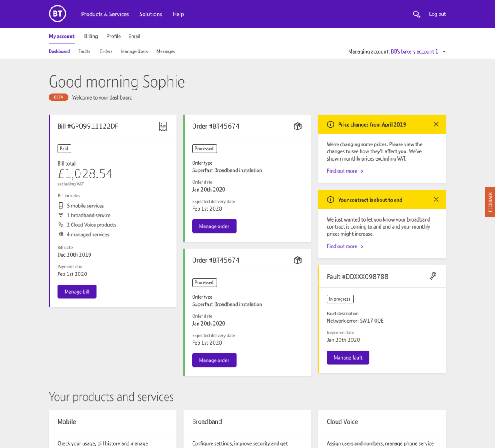Switch to the My account tab
Image resolution: width=495 pixels, height=448 pixels.
pos(61,37)
